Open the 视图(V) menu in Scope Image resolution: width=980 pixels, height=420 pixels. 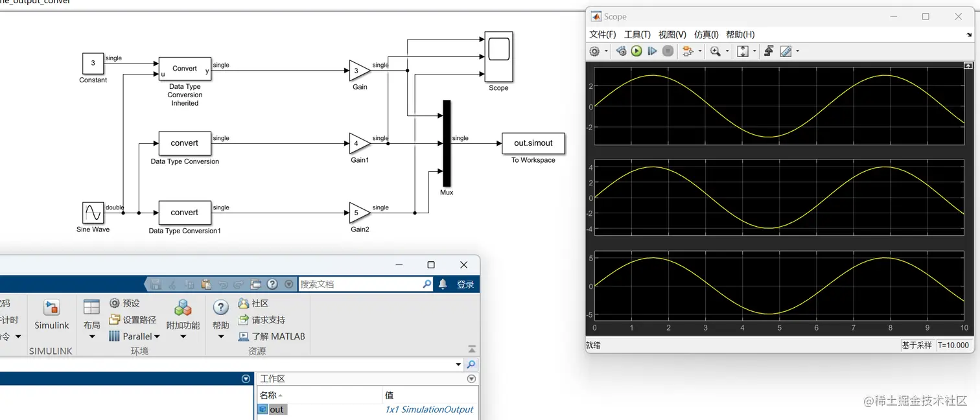point(672,34)
